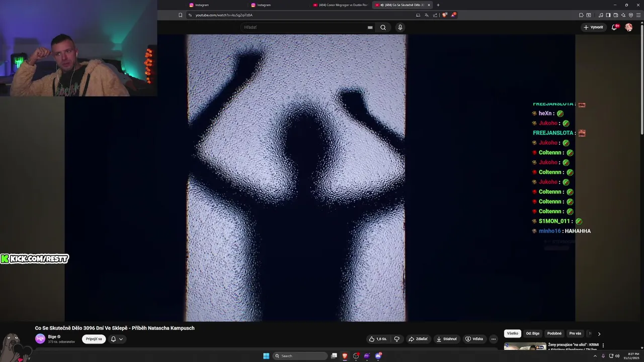Click the screen cast icon in address bar
Viewport: 644px width, 362px height.
click(x=418, y=15)
